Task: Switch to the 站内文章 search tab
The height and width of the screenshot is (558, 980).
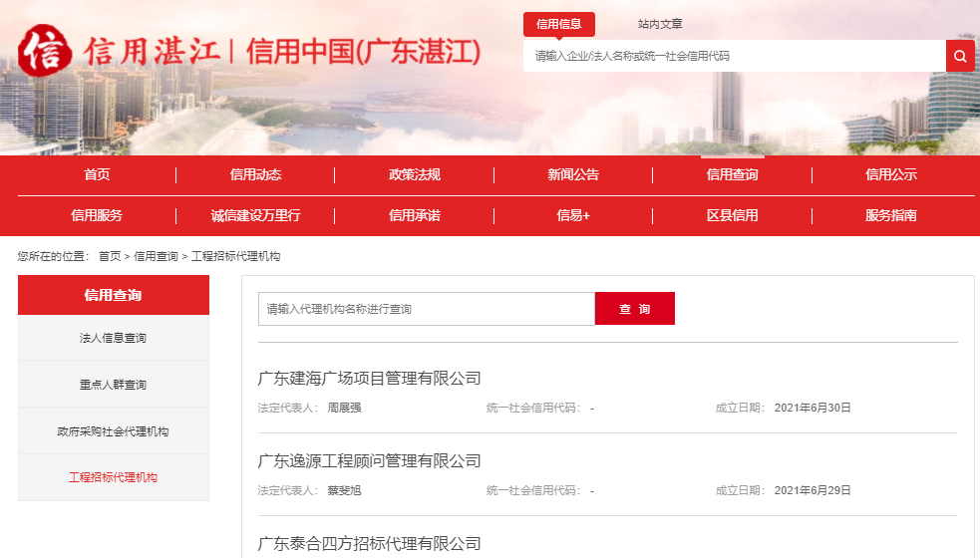Action: [x=660, y=24]
